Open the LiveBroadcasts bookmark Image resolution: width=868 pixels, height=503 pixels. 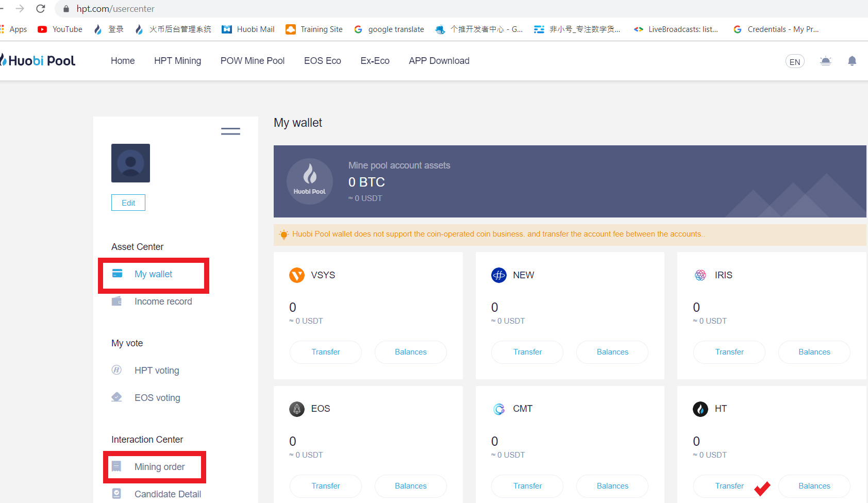(x=676, y=29)
